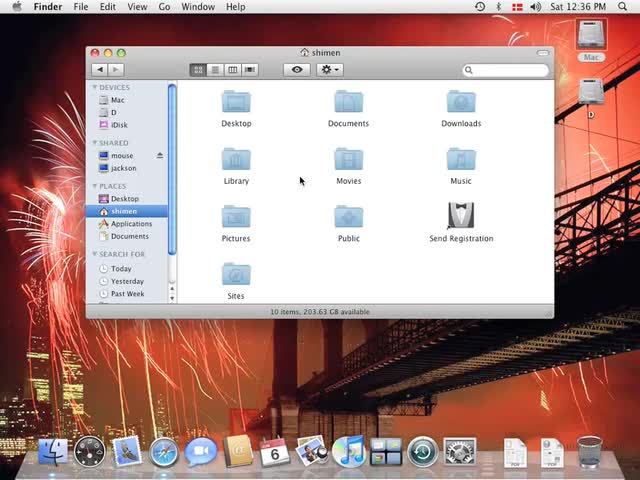
Task: Open the Desktop folder icon
Action: click(236, 101)
